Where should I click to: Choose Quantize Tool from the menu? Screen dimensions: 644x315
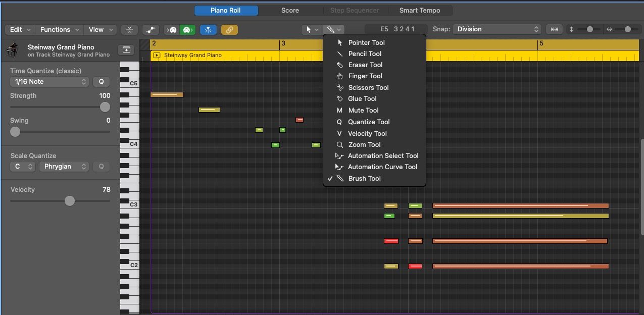(x=374, y=122)
